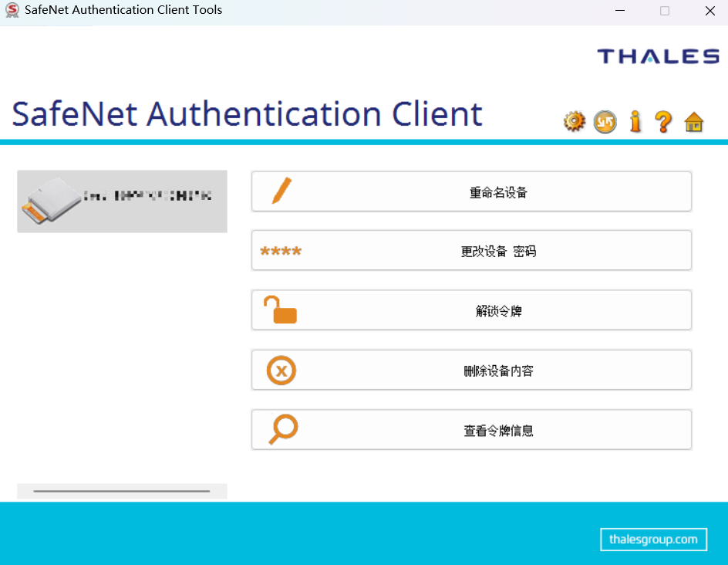Select the smart card reader device entry
Image resolution: width=728 pixels, height=565 pixels.
[122, 201]
